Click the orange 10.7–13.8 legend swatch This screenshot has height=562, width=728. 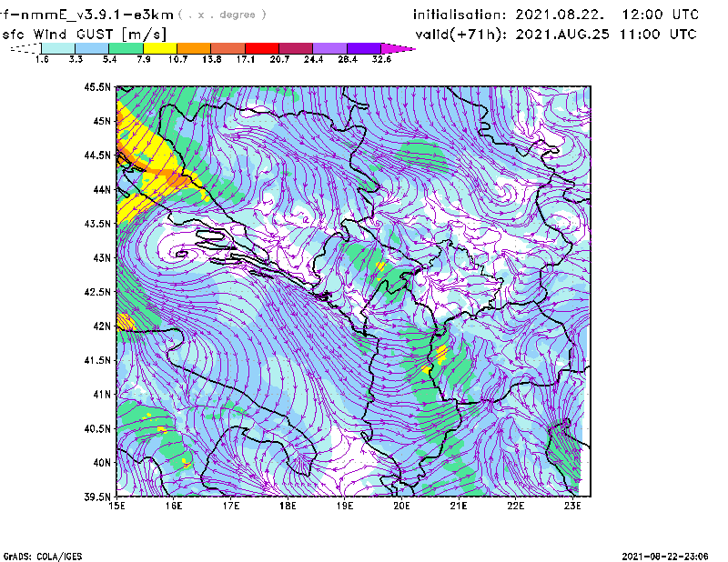click(194, 48)
